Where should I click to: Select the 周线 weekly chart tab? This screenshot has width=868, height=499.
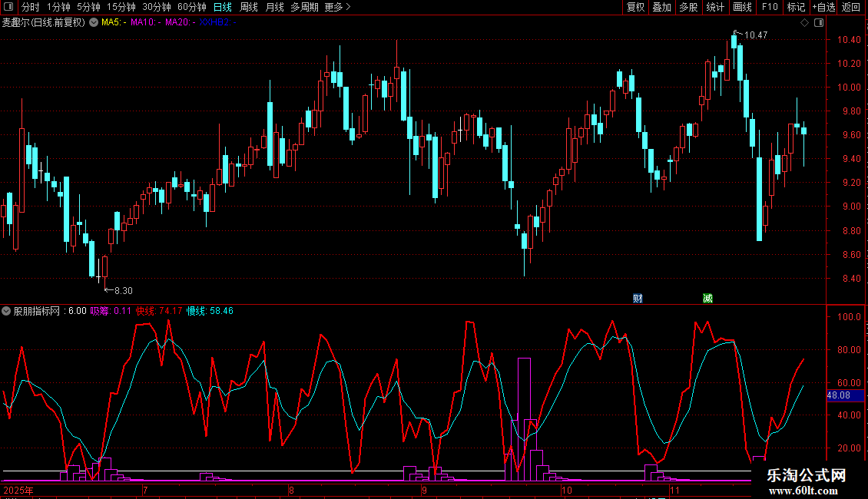(249, 7)
